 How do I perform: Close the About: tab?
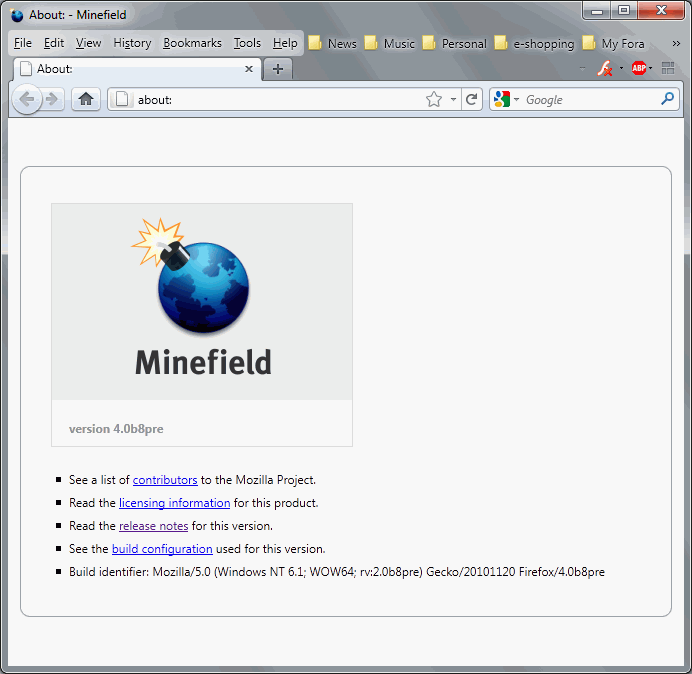[249, 69]
